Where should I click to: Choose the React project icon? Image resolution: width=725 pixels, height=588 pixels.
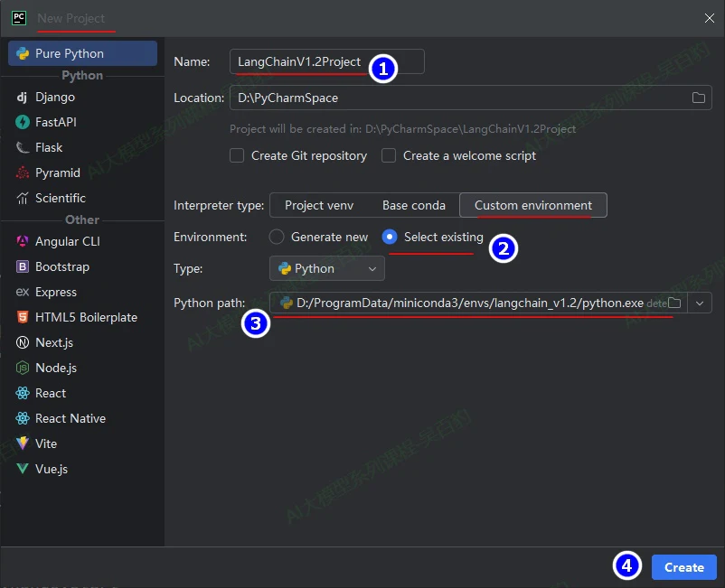coord(23,393)
